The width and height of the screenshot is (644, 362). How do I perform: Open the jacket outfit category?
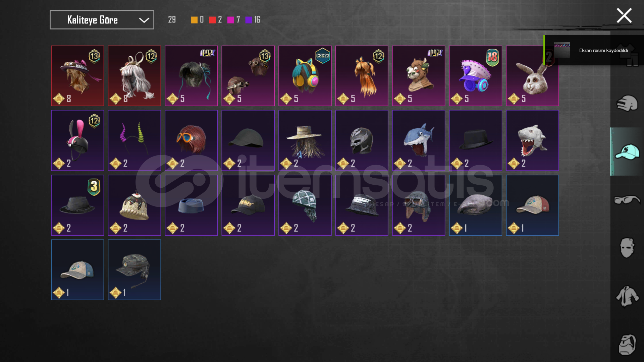(627, 296)
